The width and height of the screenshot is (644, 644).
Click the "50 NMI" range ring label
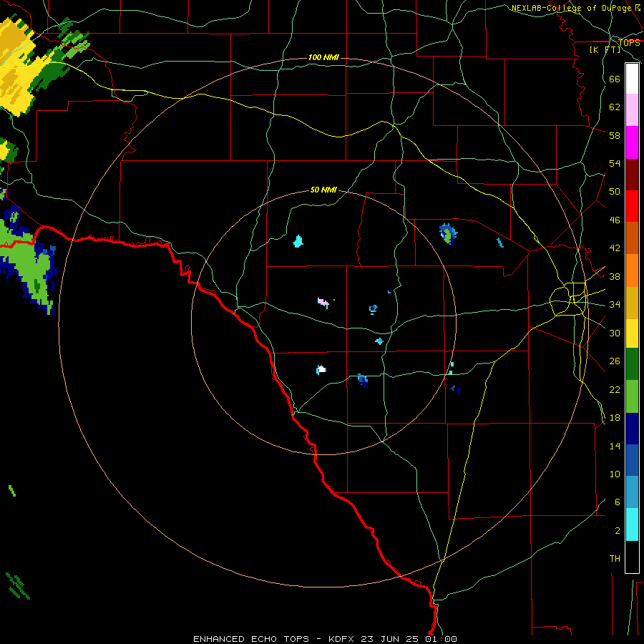tap(323, 190)
